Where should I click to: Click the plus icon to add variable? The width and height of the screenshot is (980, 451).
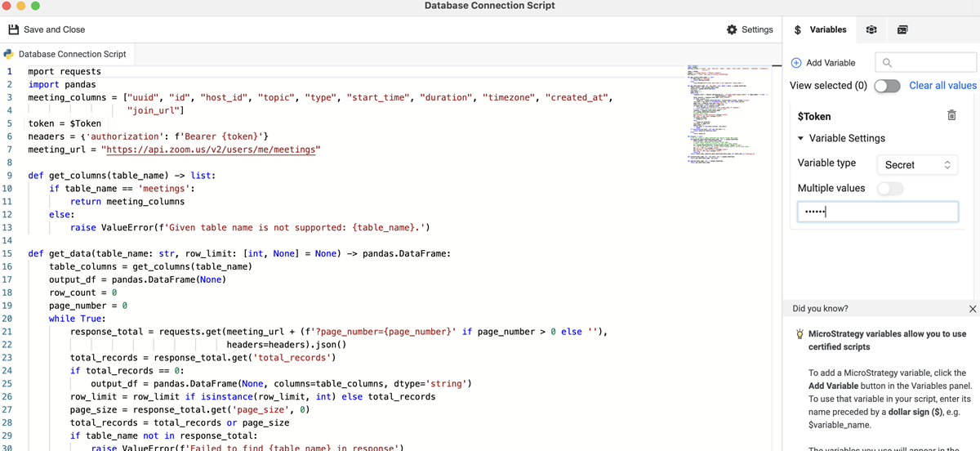pyautogui.click(x=796, y=63)
